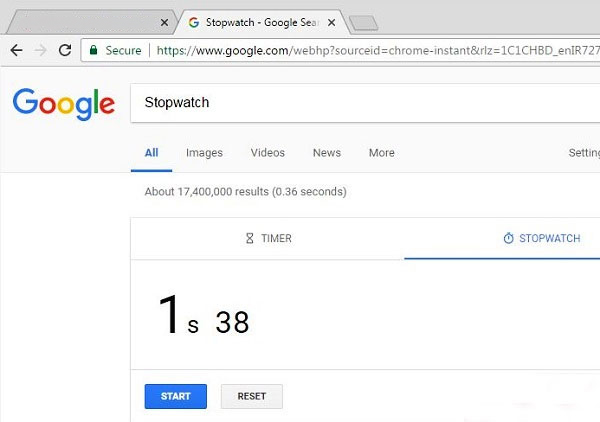Open the News results tab
Screen dimensions: 600x422
tap(327, 153)
